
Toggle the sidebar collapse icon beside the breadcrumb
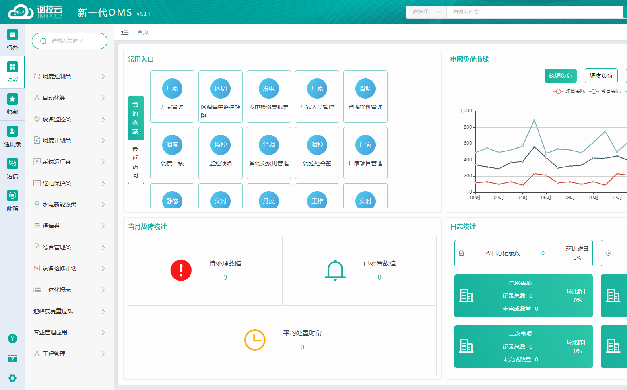point(125,32)
